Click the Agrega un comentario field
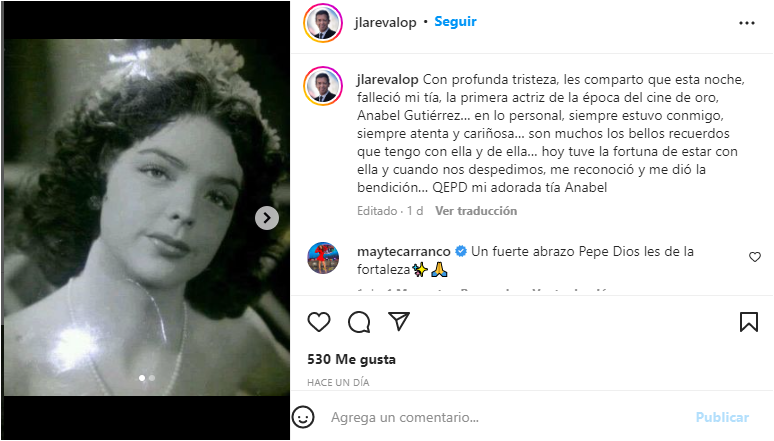774x441 pixels. 508,417
